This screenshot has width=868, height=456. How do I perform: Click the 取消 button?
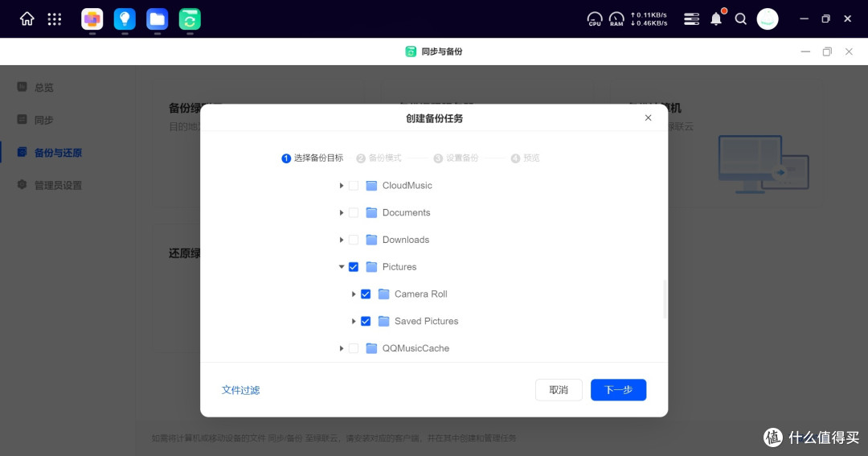click(x=559, y=390)
